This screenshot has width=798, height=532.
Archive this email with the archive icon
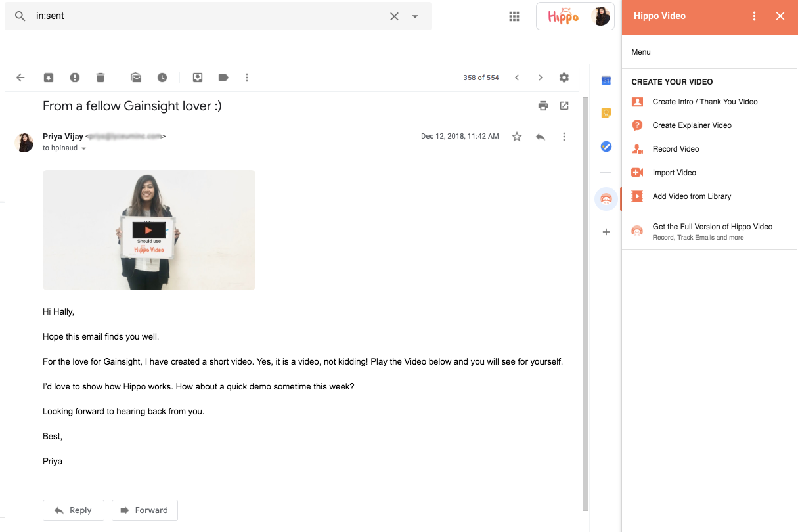click(x=49, y=78)
